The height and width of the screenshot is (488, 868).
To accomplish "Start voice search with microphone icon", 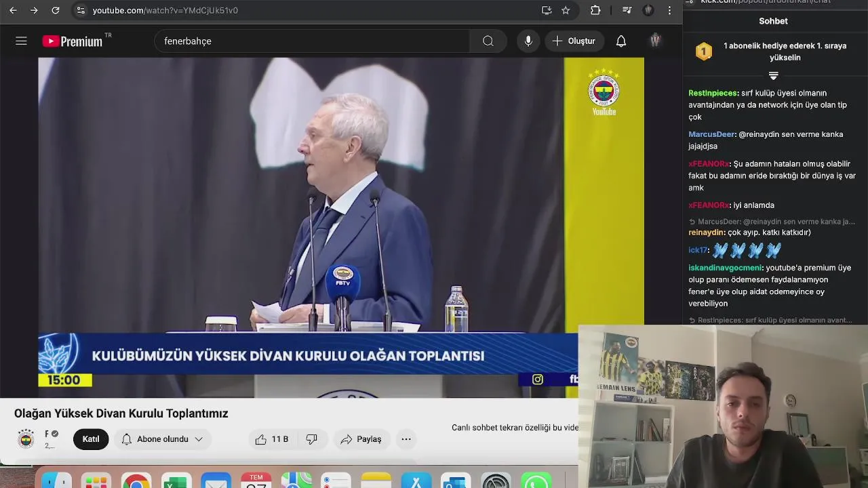I will (528, 41).
